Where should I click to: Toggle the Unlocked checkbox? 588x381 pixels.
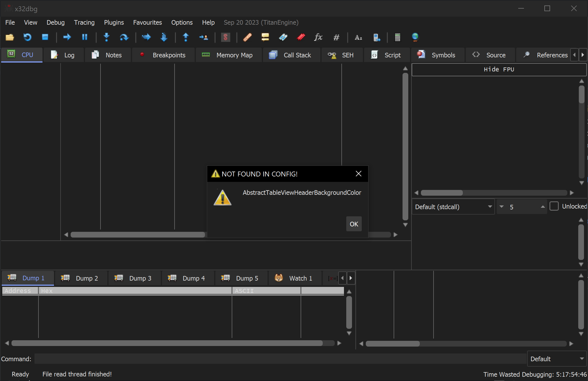(554, 206)
